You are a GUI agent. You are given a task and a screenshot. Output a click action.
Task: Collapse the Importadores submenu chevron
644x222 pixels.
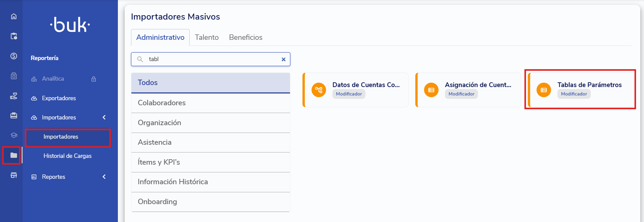(x=104, y=117)
